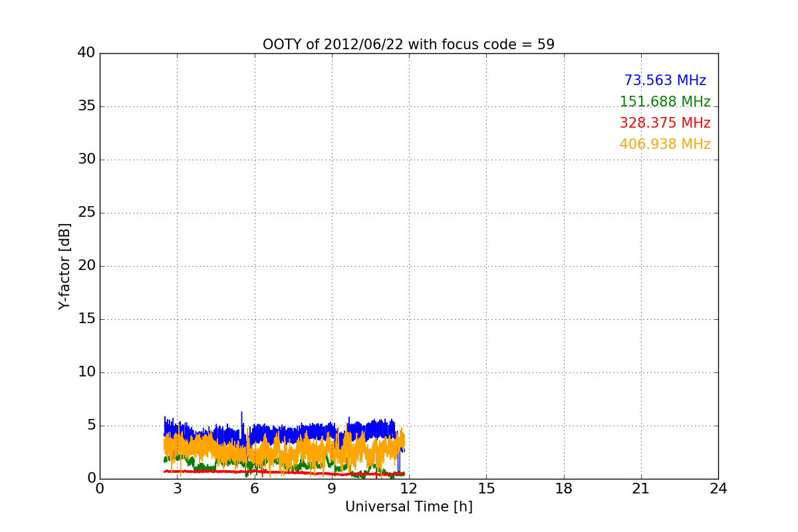This screenshot has height=532, width=798.
Task: Click y-axis tick value 30
Action: click(86, 159)
